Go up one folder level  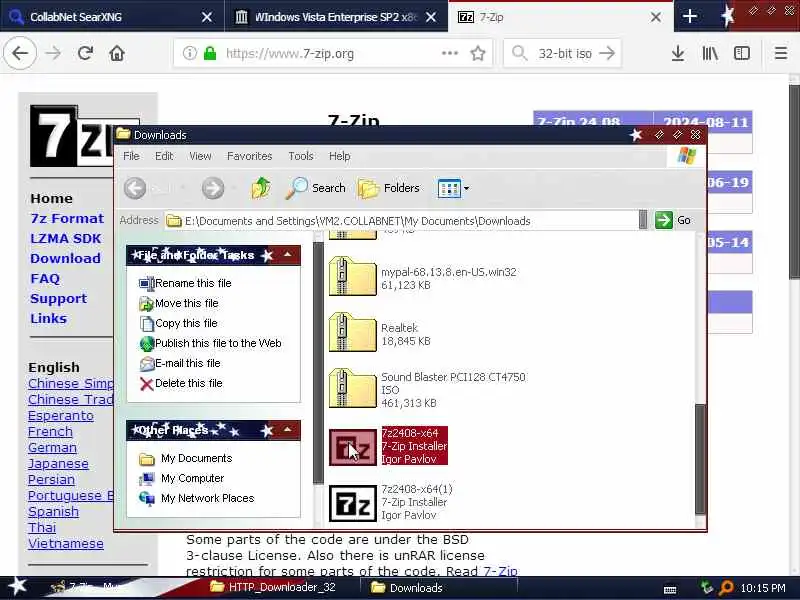[x=261, y=188]
